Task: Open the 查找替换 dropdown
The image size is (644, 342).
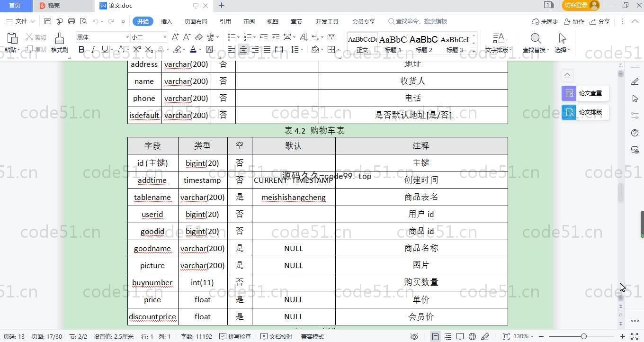Action: (x=536, y=43)
